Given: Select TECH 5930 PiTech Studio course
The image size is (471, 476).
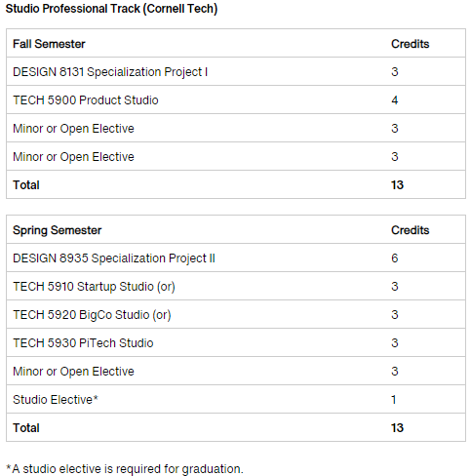Looking at the screenshot, I should coord(83,343).
